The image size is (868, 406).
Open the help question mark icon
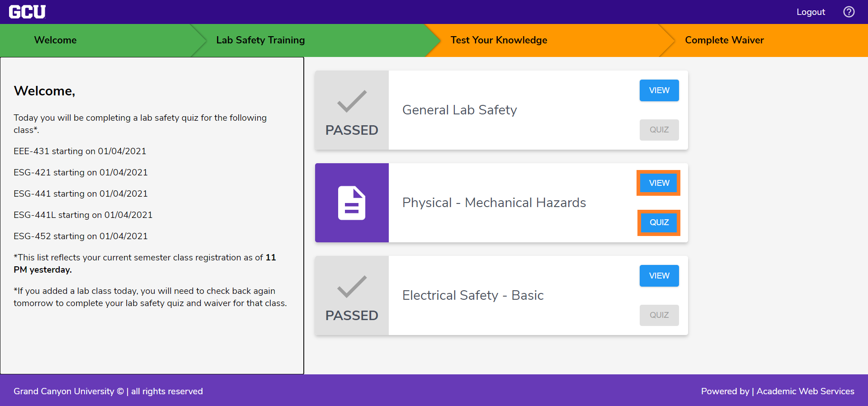point(849,12)
